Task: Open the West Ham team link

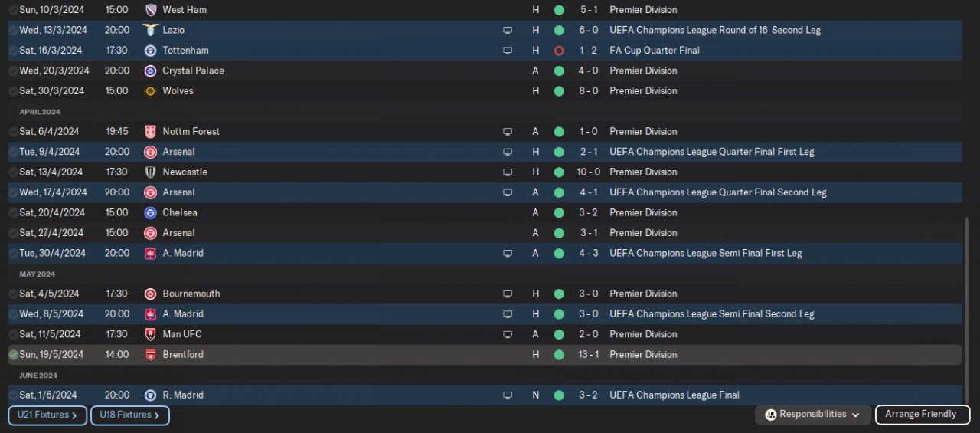Action: click(x=185, y=10)
